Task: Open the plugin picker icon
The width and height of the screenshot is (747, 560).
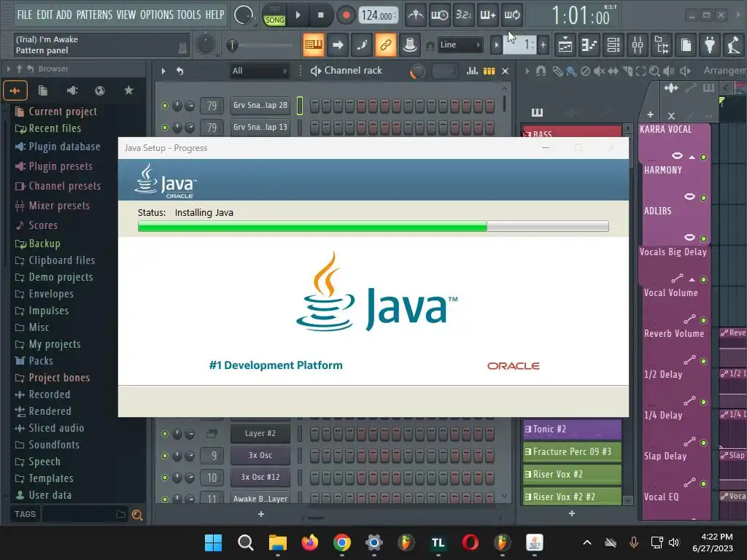Action: click(710, 45)
